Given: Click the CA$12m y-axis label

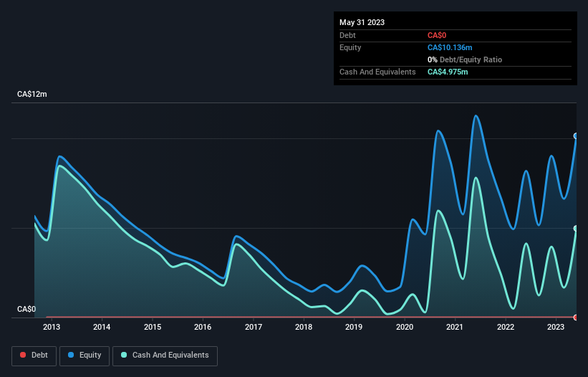Looking at the screenshot, I should coord(32,94).
